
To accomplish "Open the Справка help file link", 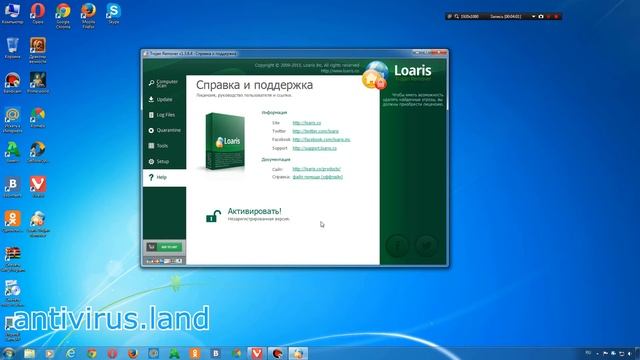I will coord(318,177).
